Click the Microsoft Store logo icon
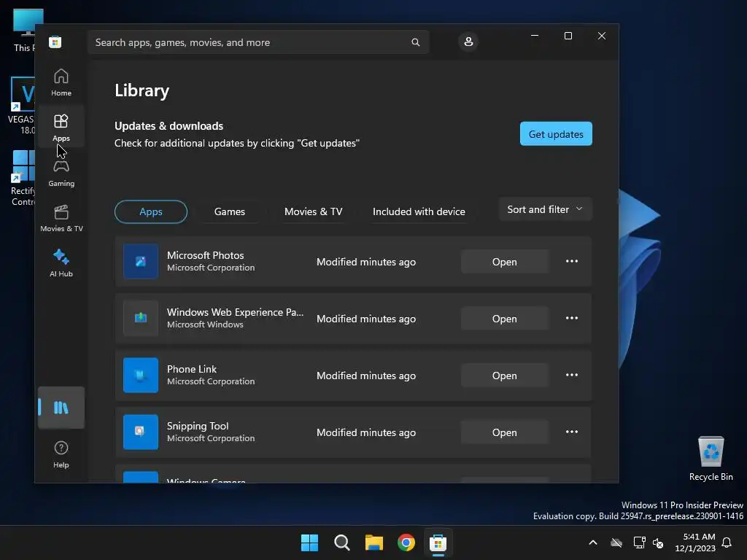 point(55,42)
